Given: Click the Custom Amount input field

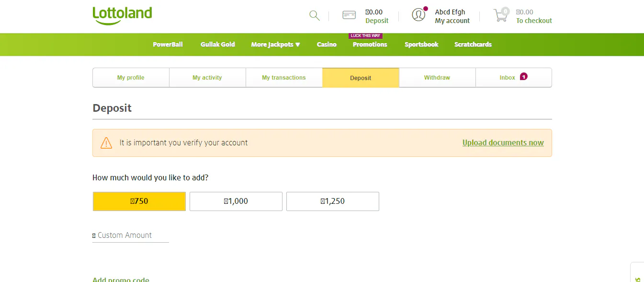Looking at the screenshot, I should (x=131, y=235).
